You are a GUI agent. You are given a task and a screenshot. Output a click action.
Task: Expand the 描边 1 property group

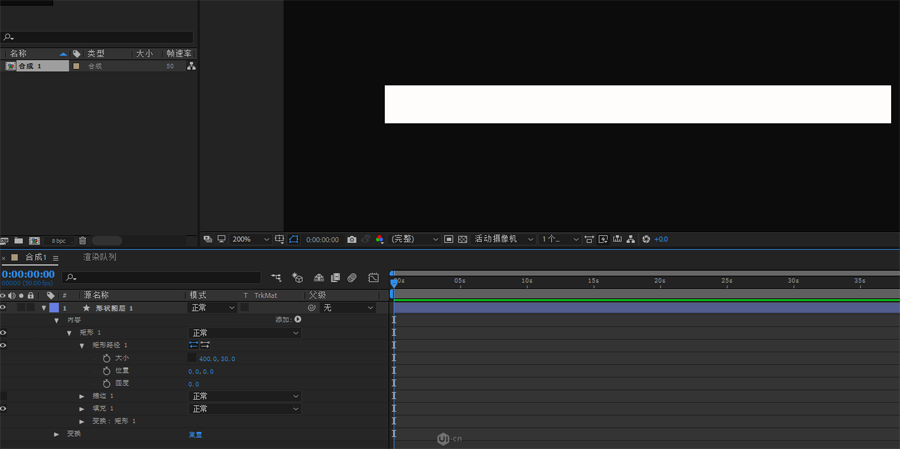82,396
